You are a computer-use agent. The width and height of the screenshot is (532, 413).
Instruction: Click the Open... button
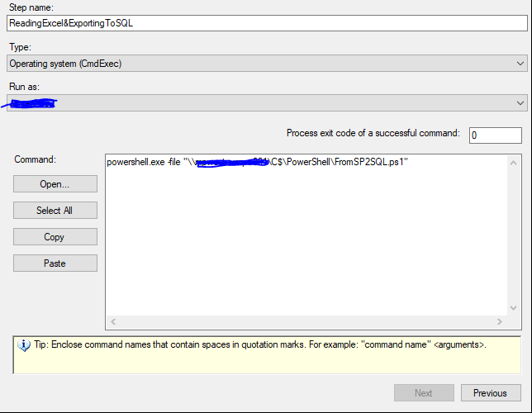pos(55,184)
